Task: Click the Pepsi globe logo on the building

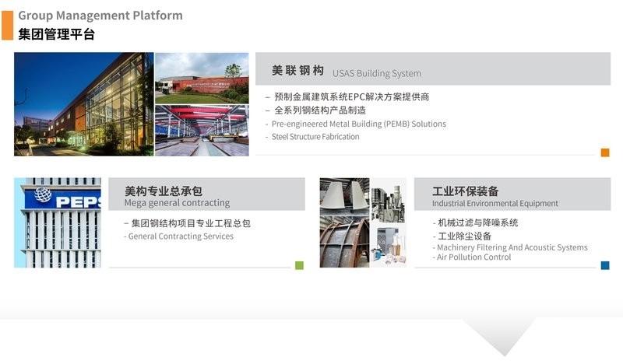Action: pos(43,195)
